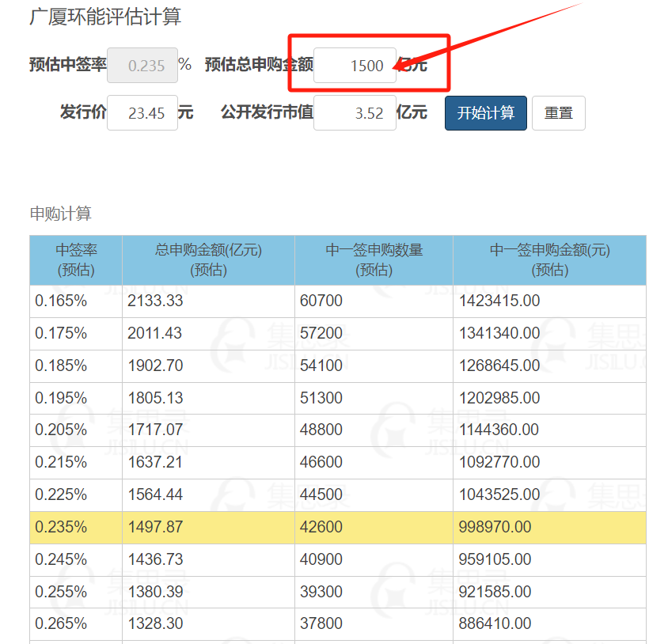Viewport: 649px width, 644px height.
Task: Select the cell showing 1328.30
Action: point(208,624)
